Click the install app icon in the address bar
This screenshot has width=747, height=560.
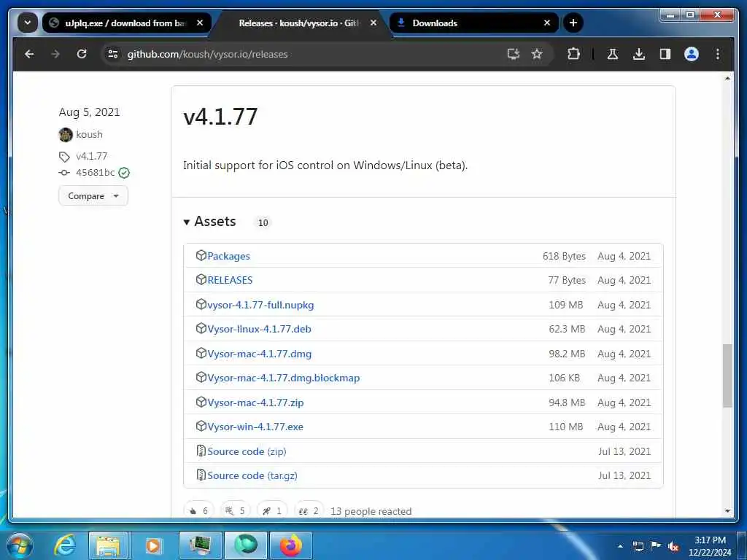coord(513,54)
